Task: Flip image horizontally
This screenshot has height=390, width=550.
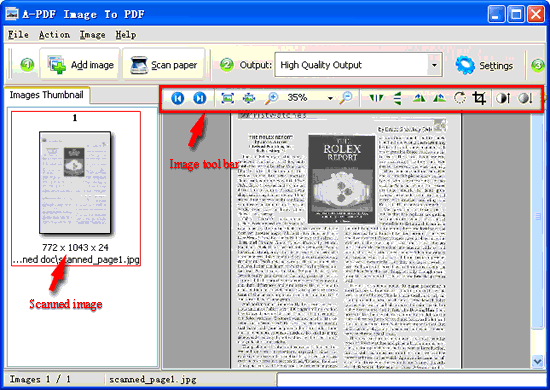Action: (376, 98)
